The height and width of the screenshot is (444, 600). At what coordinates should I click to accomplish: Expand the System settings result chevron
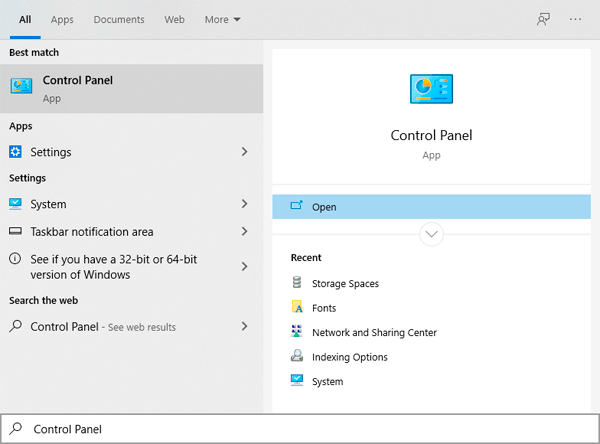(x=245, y=204)
